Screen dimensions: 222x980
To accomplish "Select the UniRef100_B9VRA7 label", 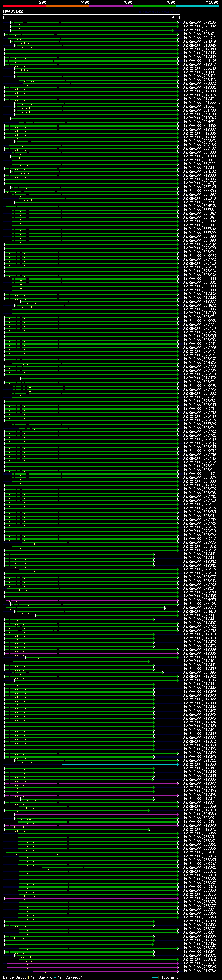I will (x=199, y=202).
